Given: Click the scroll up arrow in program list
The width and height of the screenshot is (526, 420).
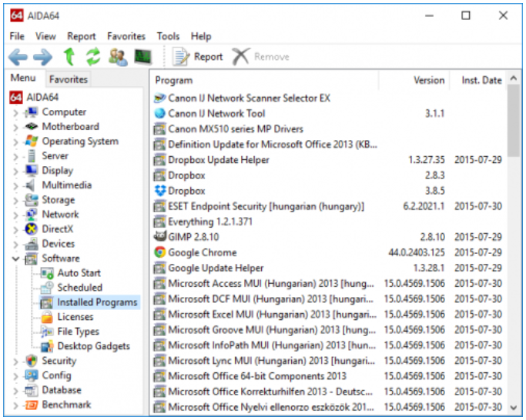Looking at the screenshot, I should click(513, 78).
